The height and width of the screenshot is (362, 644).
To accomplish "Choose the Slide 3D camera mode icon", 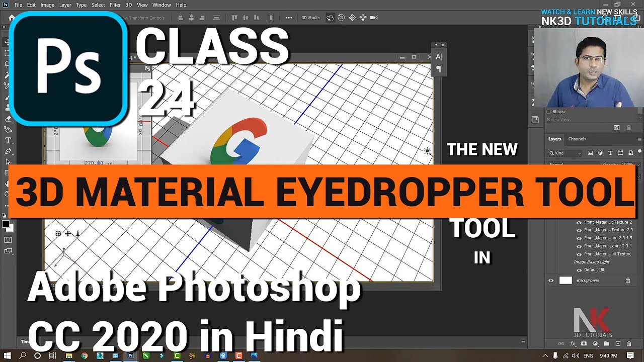I will pyautogui.click(x=363, y=18).
